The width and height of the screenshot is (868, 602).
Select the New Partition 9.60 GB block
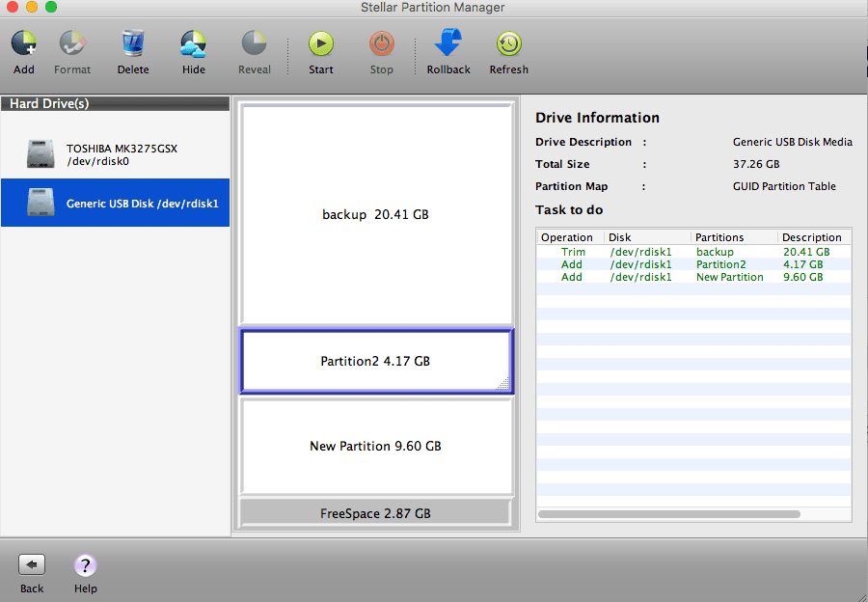[x=376, y=446]
